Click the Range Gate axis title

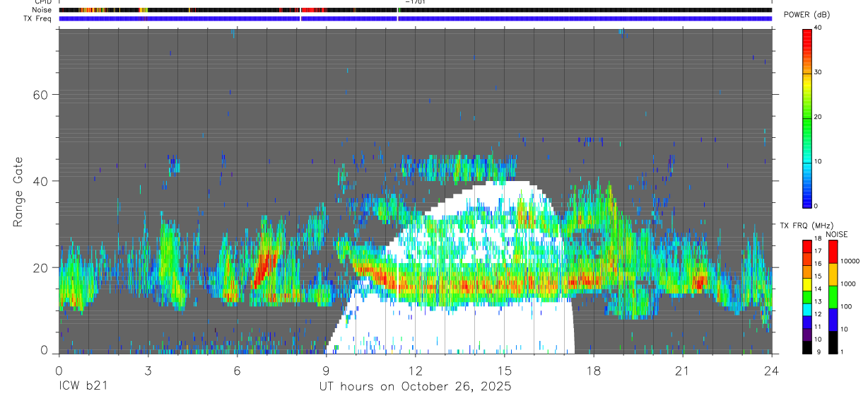(x=19, y=190)
